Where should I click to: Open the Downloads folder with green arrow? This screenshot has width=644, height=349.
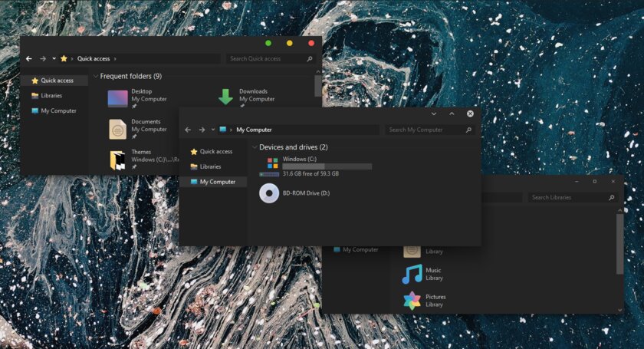pyautogui.click(x=225, y=97)
